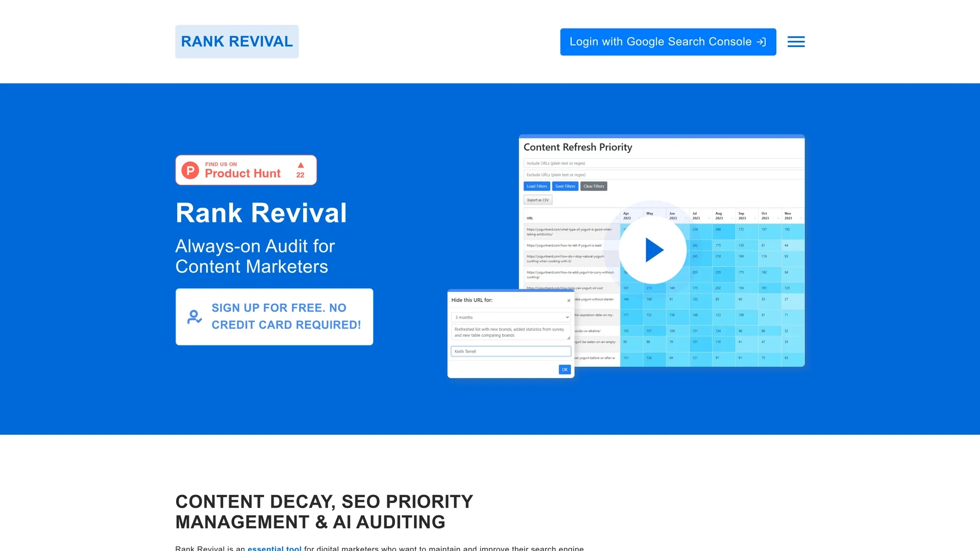Click the login arrow icon in the button

(x=762, y=42)
